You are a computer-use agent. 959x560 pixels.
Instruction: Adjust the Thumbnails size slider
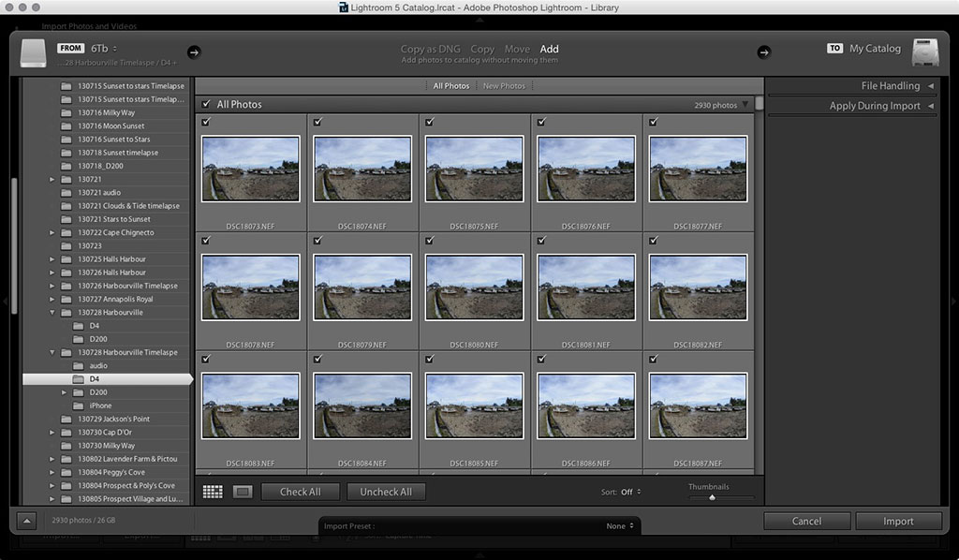click(x=712, y=497)
